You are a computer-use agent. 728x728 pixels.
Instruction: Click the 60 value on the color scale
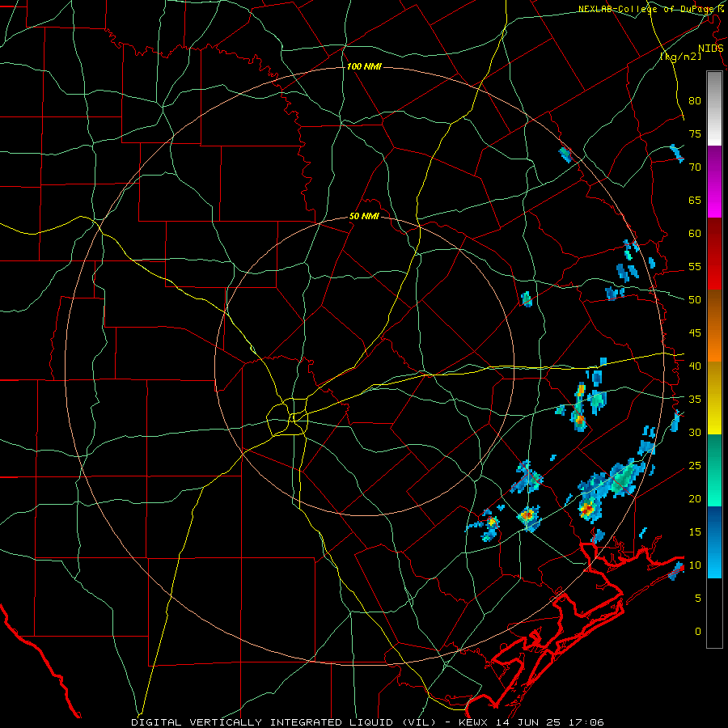tap(695, 234)
